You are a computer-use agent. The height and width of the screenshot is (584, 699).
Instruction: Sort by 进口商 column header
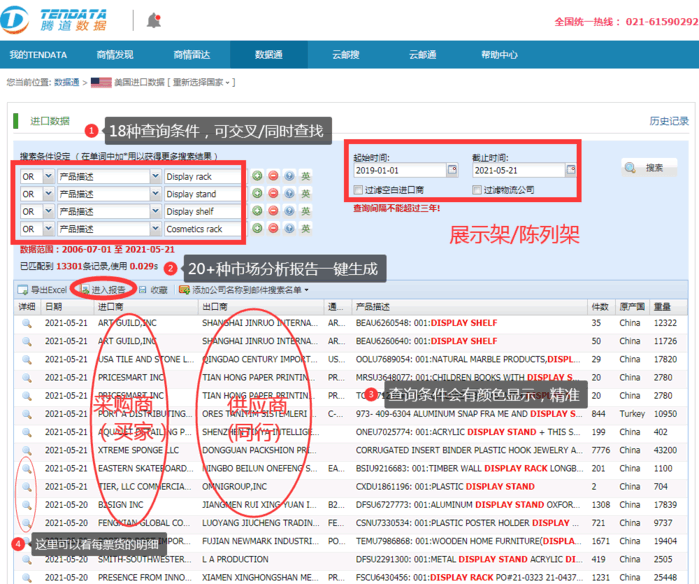(146, 307)
